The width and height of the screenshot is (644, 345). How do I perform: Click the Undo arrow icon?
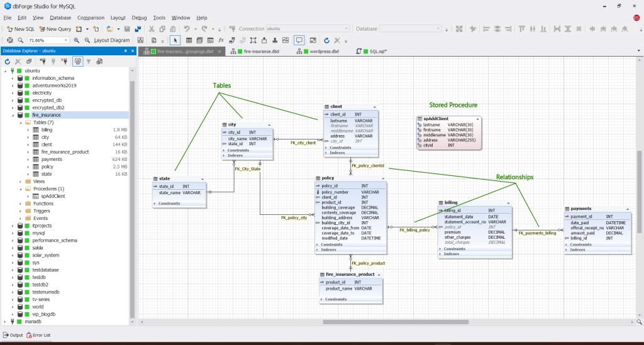187,29
